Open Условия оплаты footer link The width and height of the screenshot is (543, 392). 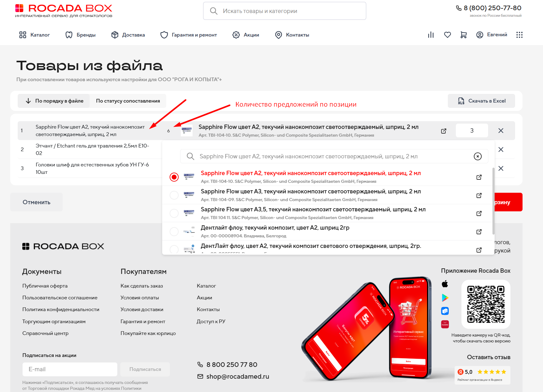tap(140, 297)
